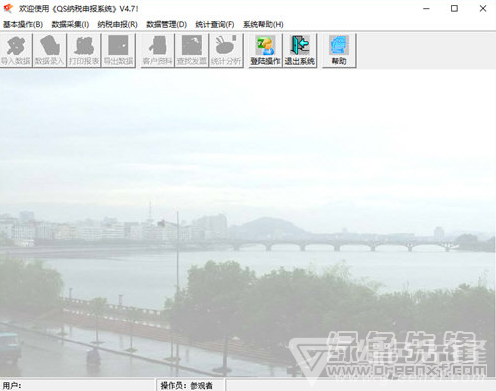The height and width of the screenshot is (391, 496).
Task: Maximize the QS纳税申报系统 window
Action: tap(454, 9)
